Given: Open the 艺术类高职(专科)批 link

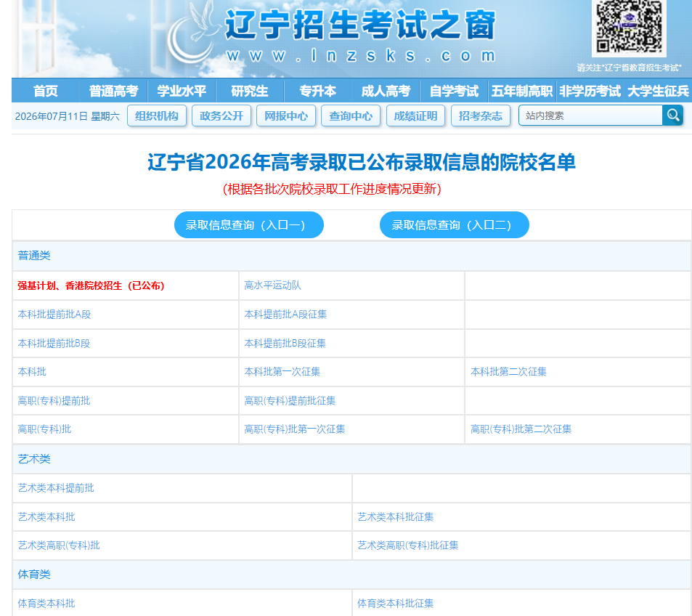Looking at the screenshot, I should coord(59,546).
